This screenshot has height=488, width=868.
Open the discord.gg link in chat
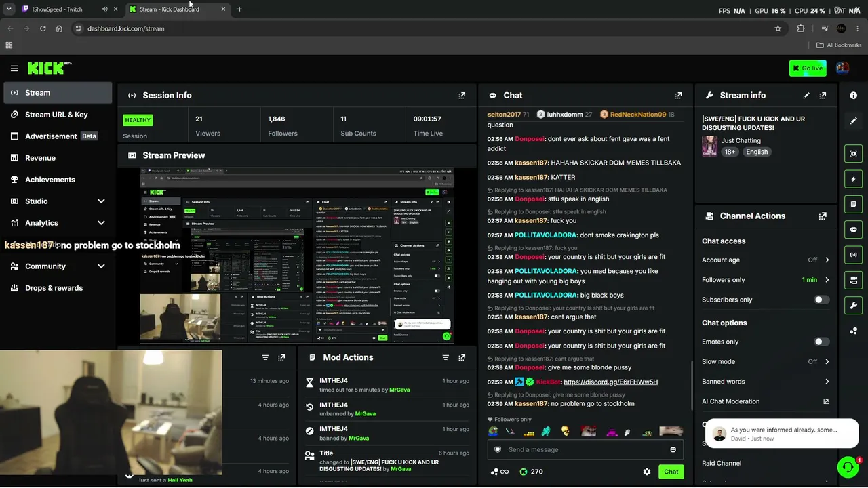tap(610, 382)
